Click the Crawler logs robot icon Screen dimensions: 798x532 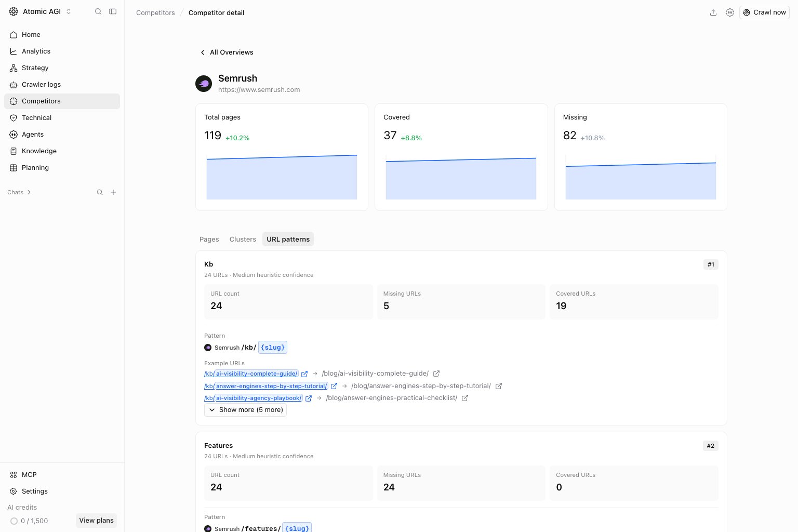(x=14, y=85)
